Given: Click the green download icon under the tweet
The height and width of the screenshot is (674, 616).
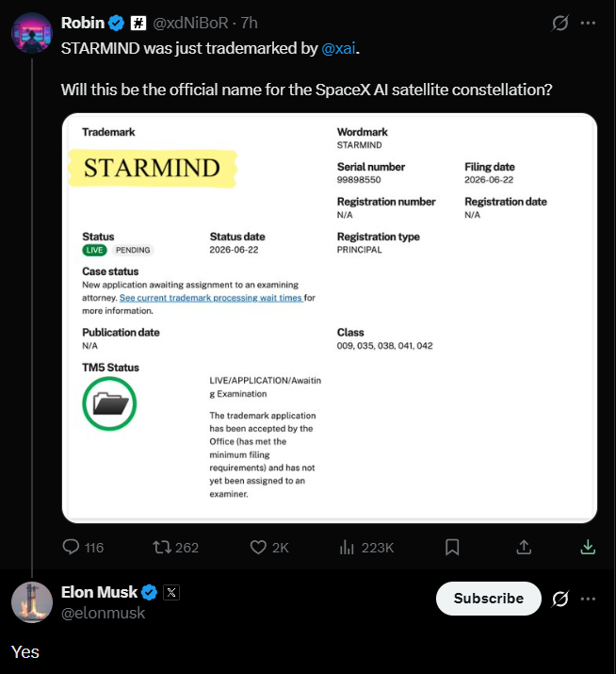Looking at the screenshot, I should tap(588, 547).
